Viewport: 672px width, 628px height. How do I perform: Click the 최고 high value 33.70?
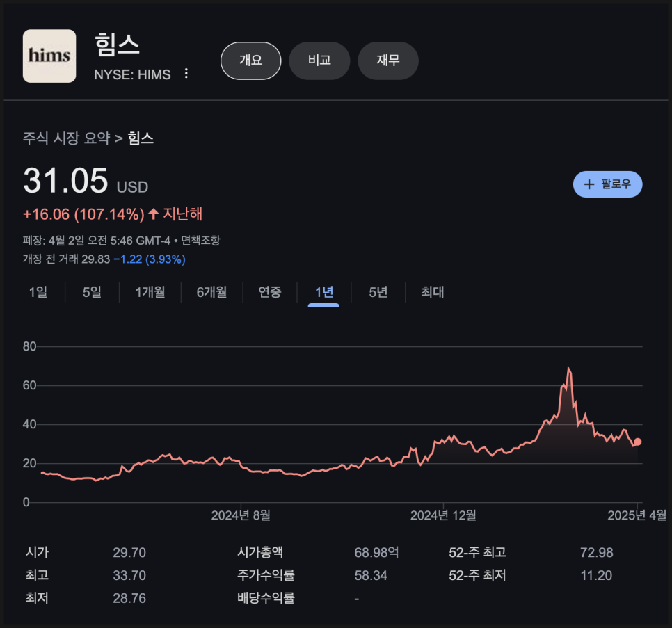point(129,575)
